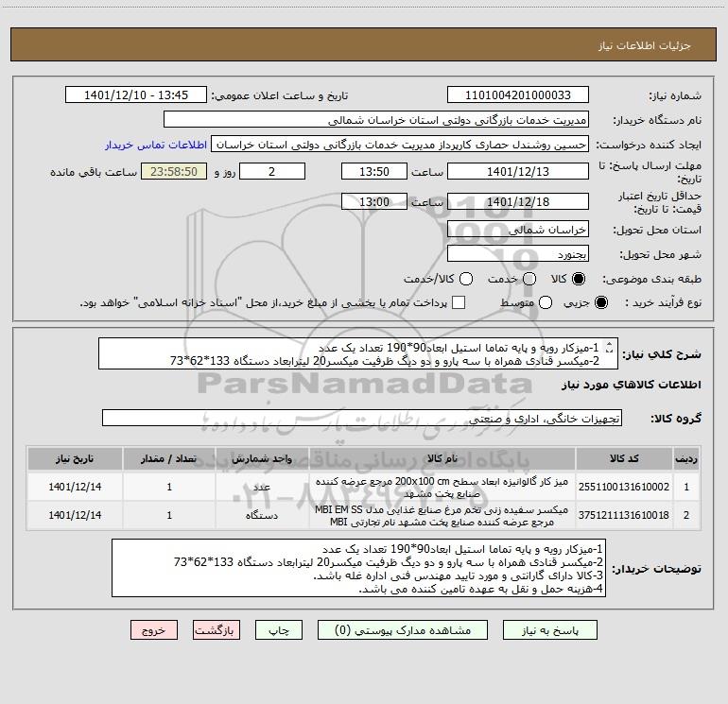Click the announcement date field 1401/12/10 - 13:45
Viewport: 728px width, 704px height.
coord(136,95)
